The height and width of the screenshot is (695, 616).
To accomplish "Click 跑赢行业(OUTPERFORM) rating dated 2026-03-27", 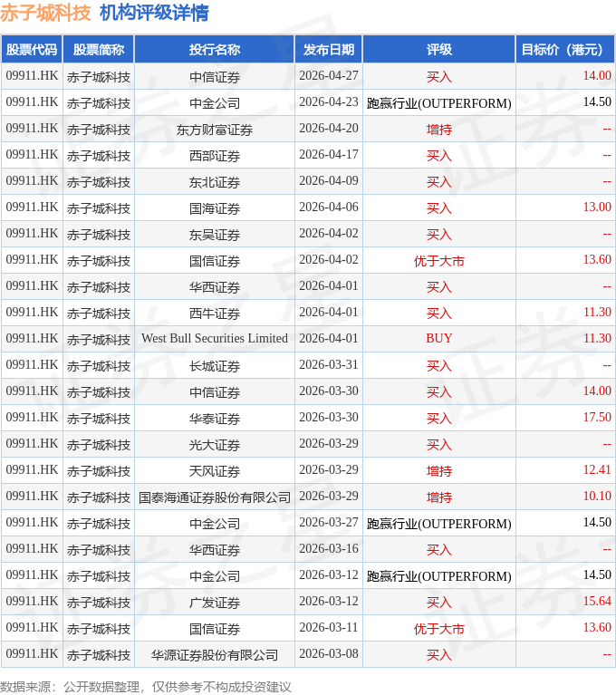I will point(439,524).
